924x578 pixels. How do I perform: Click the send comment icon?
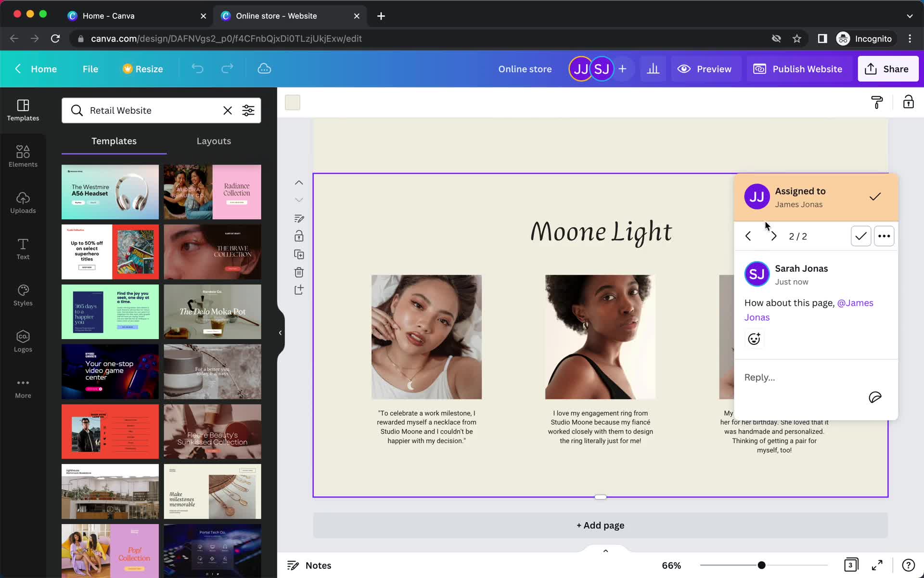point(875,397)
